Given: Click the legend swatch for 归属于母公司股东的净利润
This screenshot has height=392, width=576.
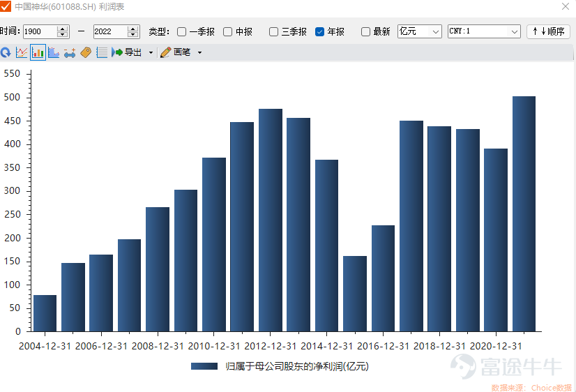Looking at the screenshot, I should 204,366.
